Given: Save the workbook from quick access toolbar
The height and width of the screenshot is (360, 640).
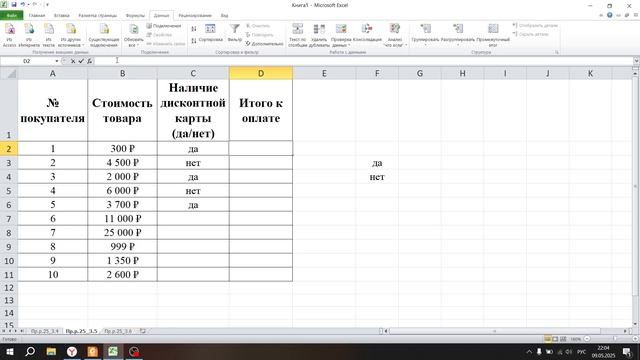Looking at the screenshot, I should [x=14, y=5].
